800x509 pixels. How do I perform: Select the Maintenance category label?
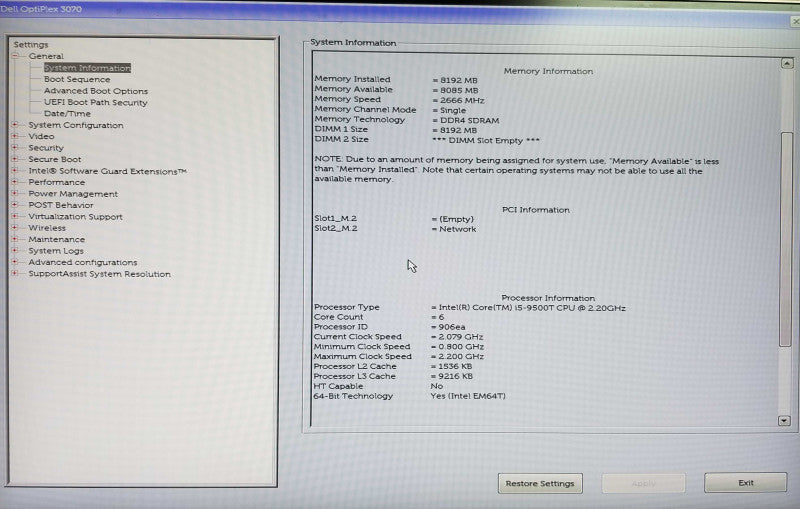point(57,239)
